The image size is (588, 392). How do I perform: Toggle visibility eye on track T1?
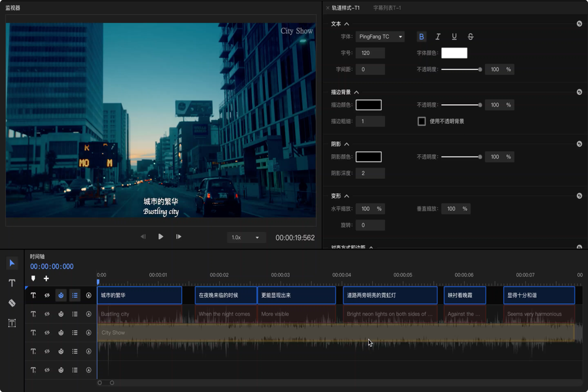[47, 295]
